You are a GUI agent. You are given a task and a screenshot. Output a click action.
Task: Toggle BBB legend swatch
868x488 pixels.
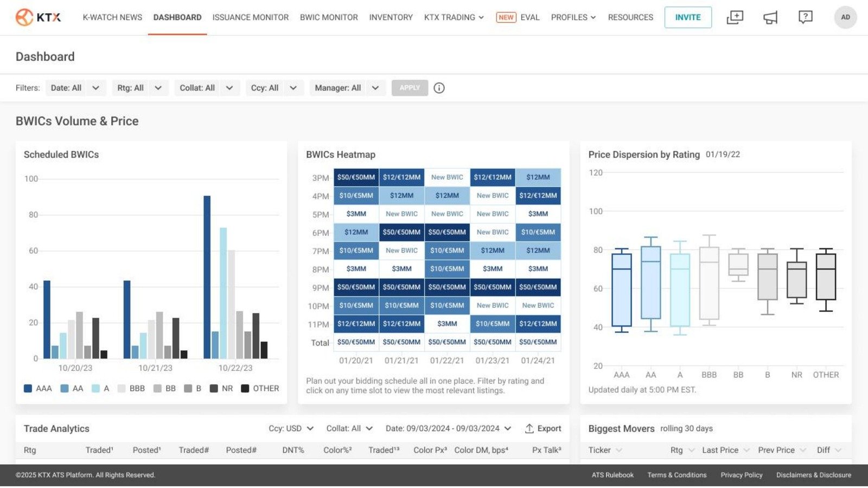click(122, 388)
